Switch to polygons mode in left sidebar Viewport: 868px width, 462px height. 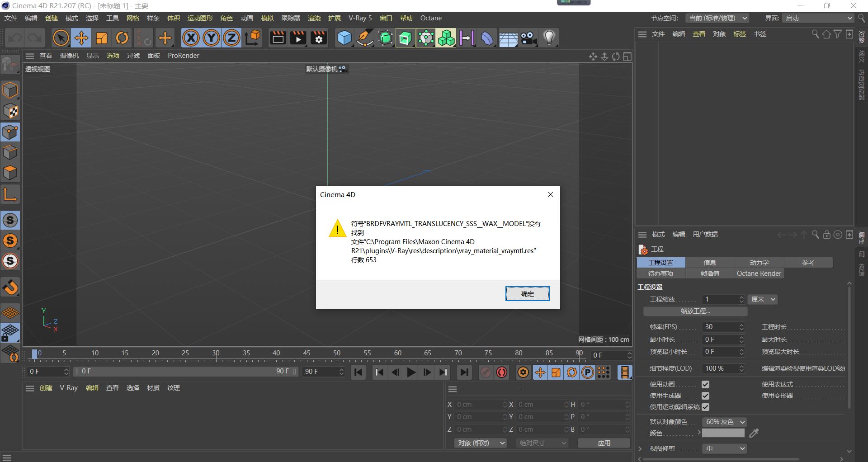tap(10, 173)
